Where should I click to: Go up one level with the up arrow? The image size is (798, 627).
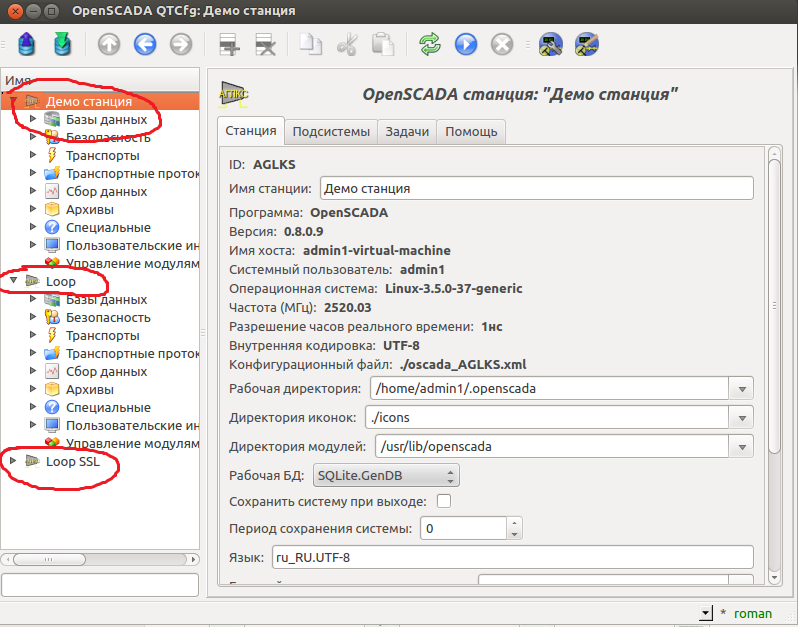coord(109,45)
